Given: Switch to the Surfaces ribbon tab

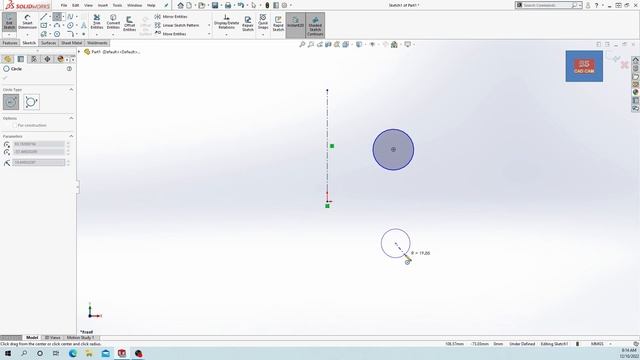Looking at the screenshot, I should pos(48,43).
